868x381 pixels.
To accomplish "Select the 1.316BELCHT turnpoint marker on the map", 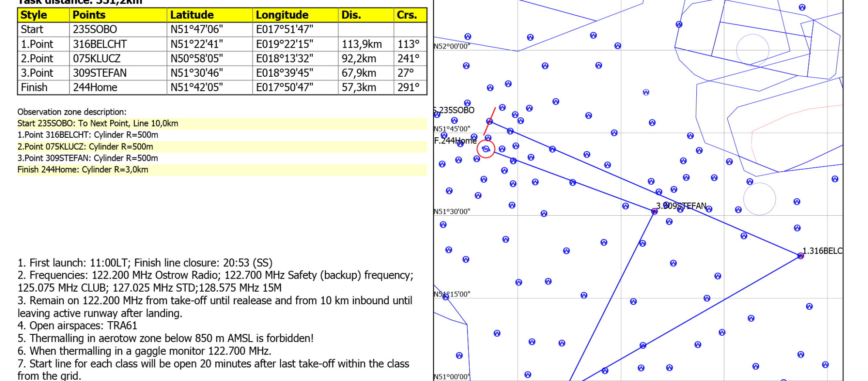I will point(800,256).
